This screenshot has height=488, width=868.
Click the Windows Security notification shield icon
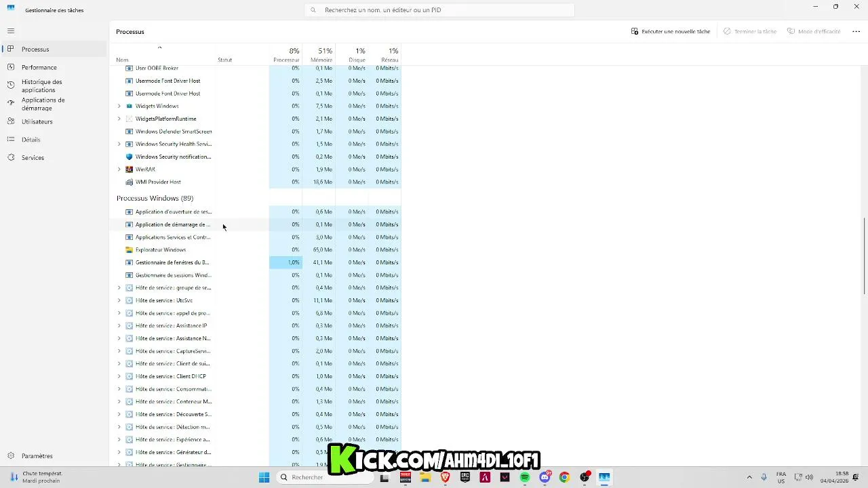click(130, 157)
